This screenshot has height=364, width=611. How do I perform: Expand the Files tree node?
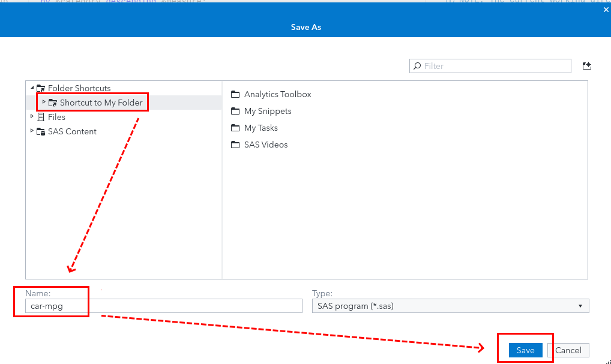pos(32,117)
